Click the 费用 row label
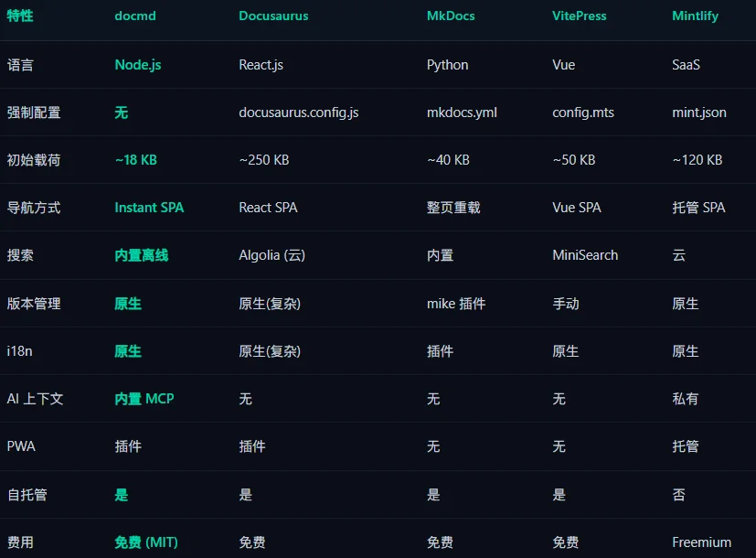Image resolution: width=756 pixels, height=558 pixels. coord(20,542)
